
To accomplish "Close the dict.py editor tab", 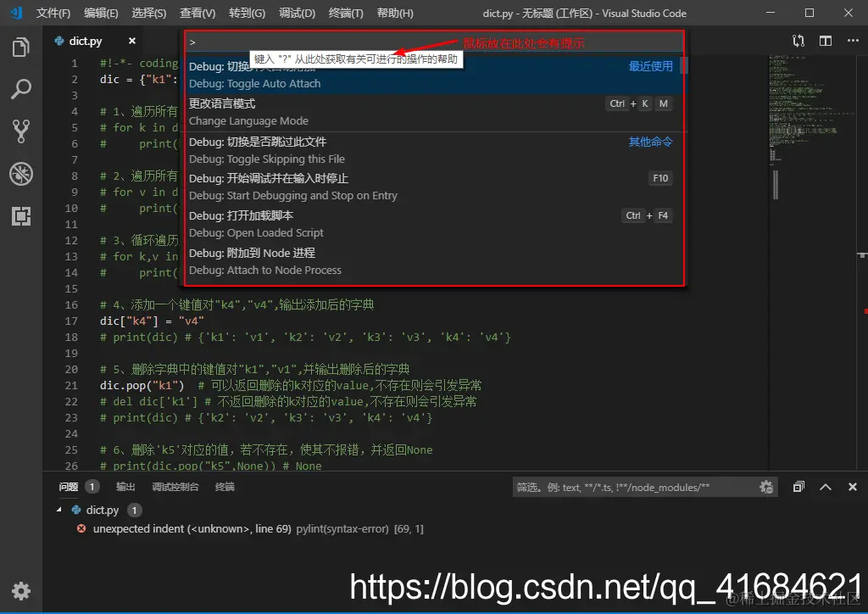I will [131, 41].
